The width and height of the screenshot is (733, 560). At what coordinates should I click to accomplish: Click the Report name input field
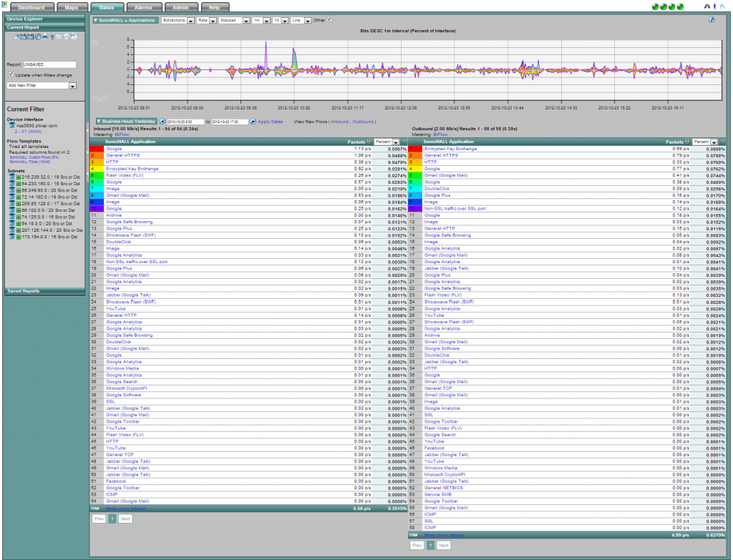click(49, 64)
